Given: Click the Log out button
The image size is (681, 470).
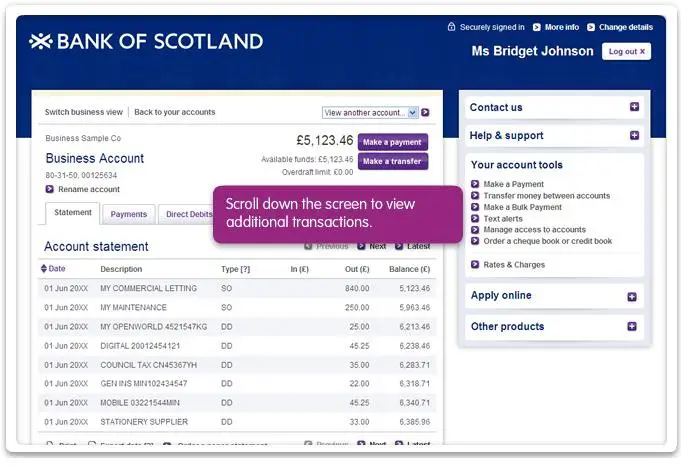Looking at the screenshot, I should pos(626,51).
